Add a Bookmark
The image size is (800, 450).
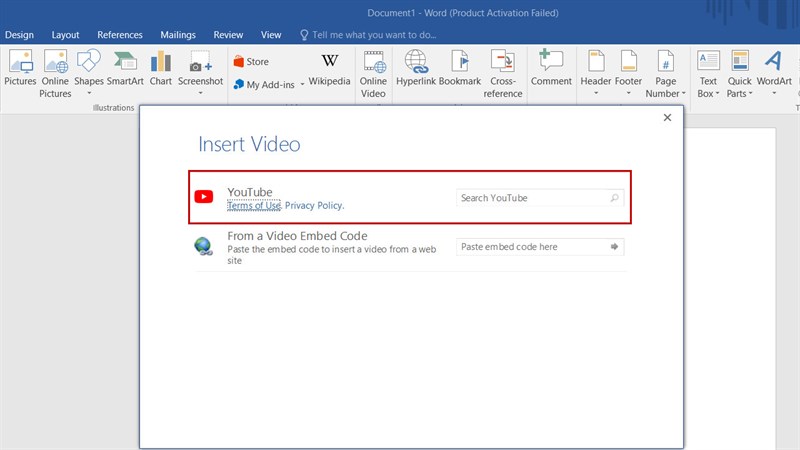pos(460,68)
